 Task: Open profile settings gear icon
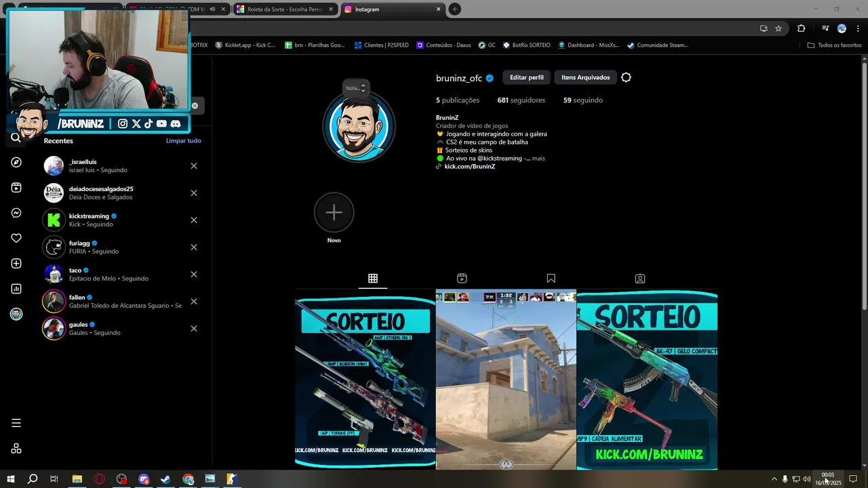[626, 77]
